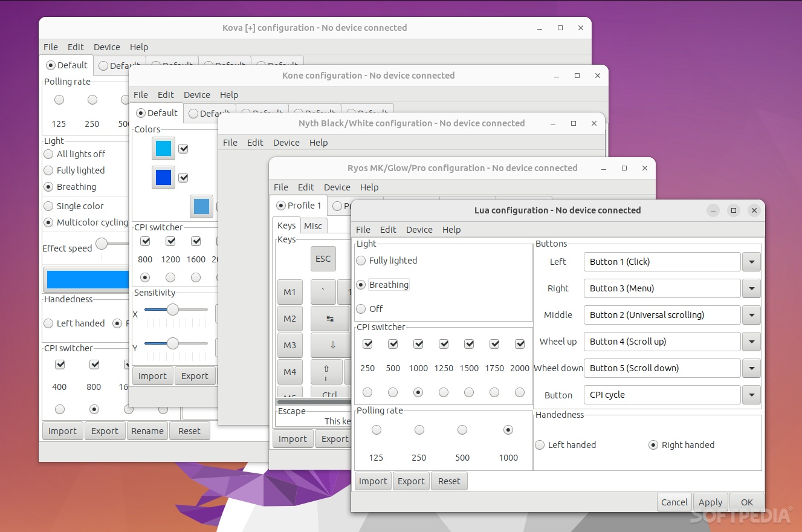Click Import in Ryos window
The width and height of the screenshot is (802, 532).
point(293,439)
